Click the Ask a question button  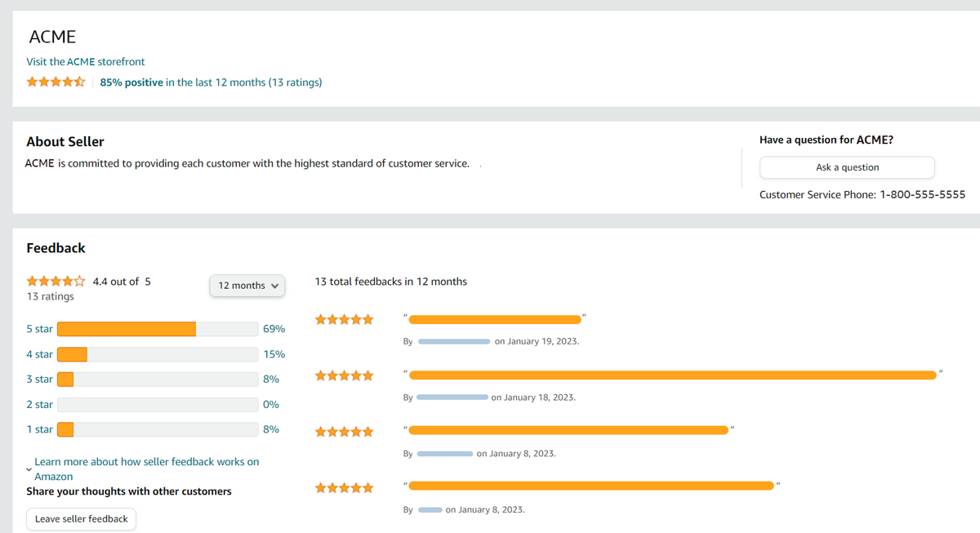tap(846, 167)
